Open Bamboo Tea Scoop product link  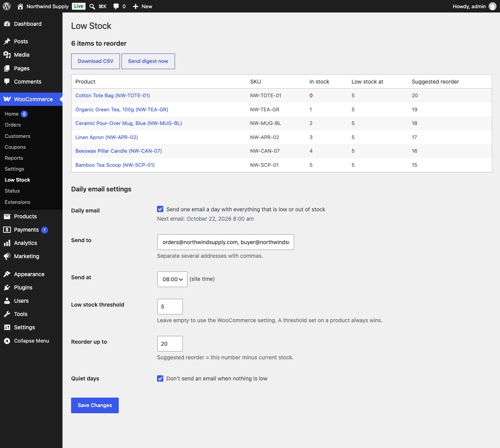click(115, 165)
